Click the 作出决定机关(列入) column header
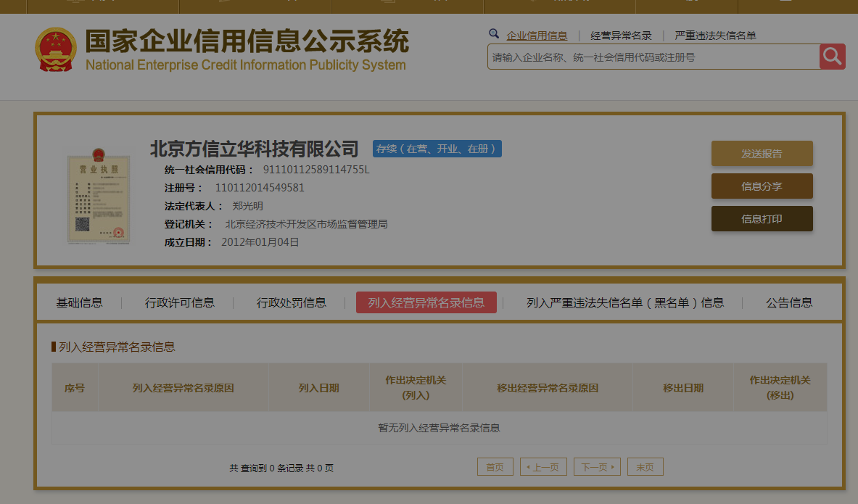Viewport: 858px width, 504px height. point(416,387)
